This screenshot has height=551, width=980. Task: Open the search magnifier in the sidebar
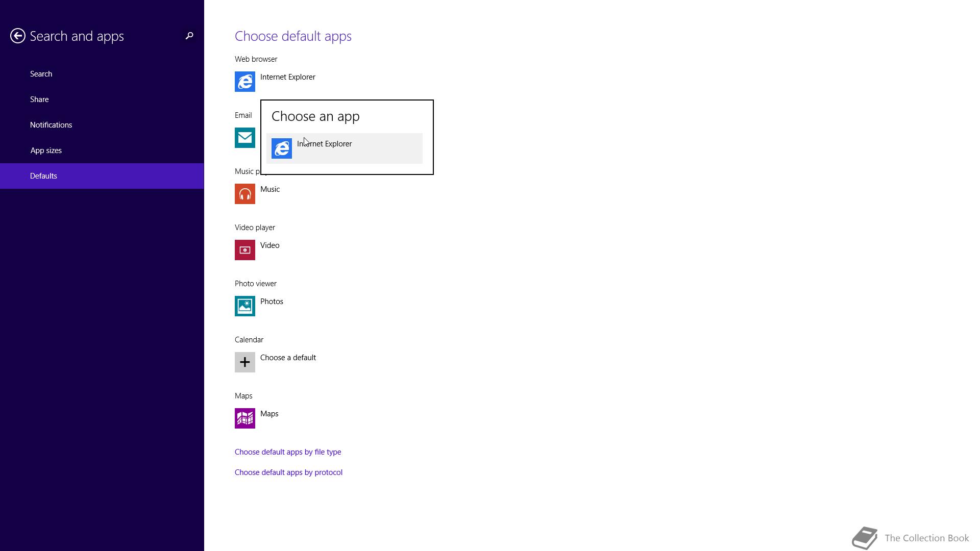click(189, 36)
